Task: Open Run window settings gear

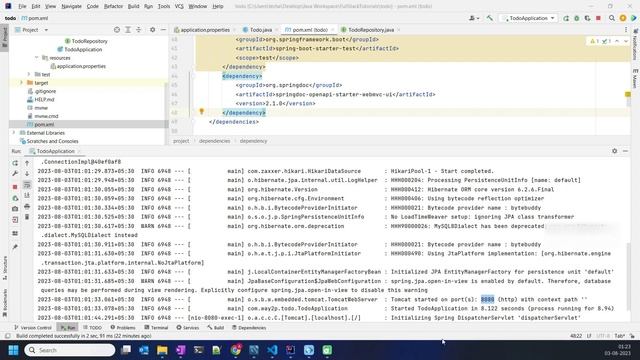Action: click(x=615, y=151)
